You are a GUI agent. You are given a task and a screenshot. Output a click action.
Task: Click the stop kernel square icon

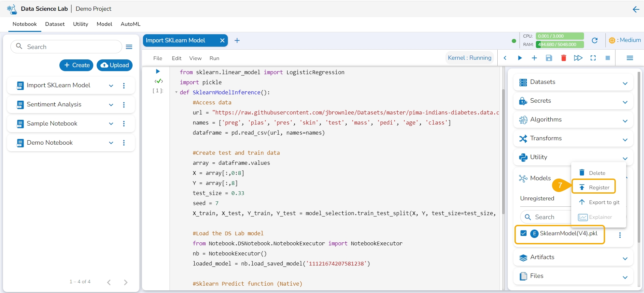607,58
